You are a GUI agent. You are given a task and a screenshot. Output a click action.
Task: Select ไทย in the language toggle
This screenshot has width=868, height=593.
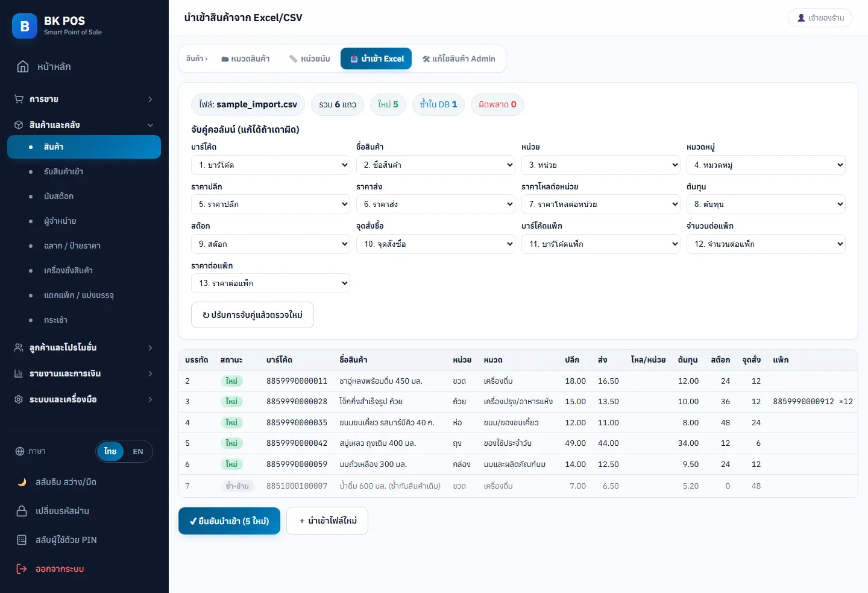110,451
